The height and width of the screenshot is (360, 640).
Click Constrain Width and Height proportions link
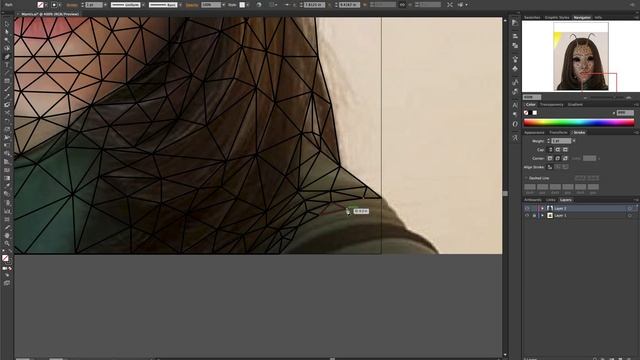pos(402,5)
